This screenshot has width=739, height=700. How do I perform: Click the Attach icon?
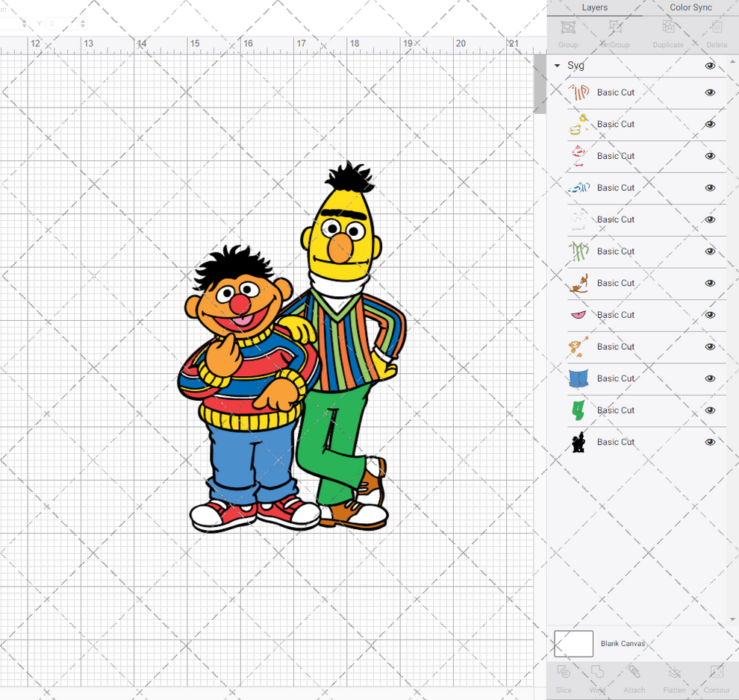634,679
